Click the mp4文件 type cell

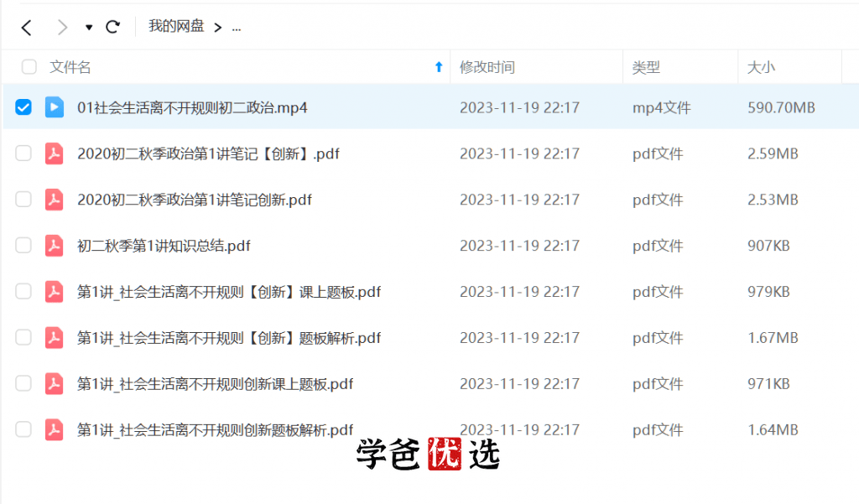661,107
